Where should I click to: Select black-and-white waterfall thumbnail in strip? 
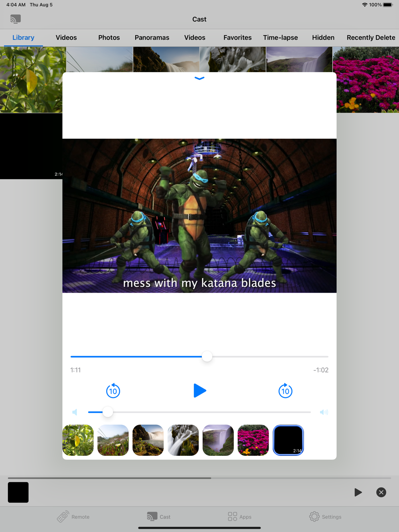pyautogui.click(x=183, y=440)
